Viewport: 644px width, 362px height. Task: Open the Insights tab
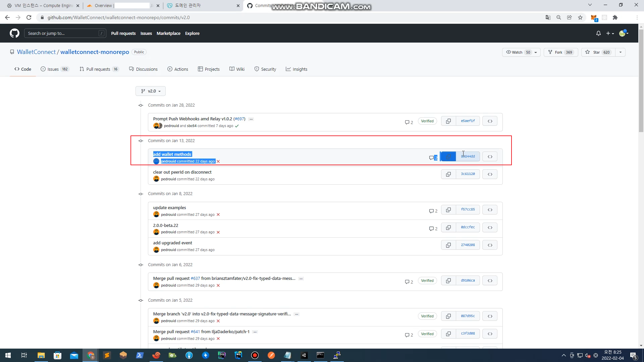click(297, 69)
